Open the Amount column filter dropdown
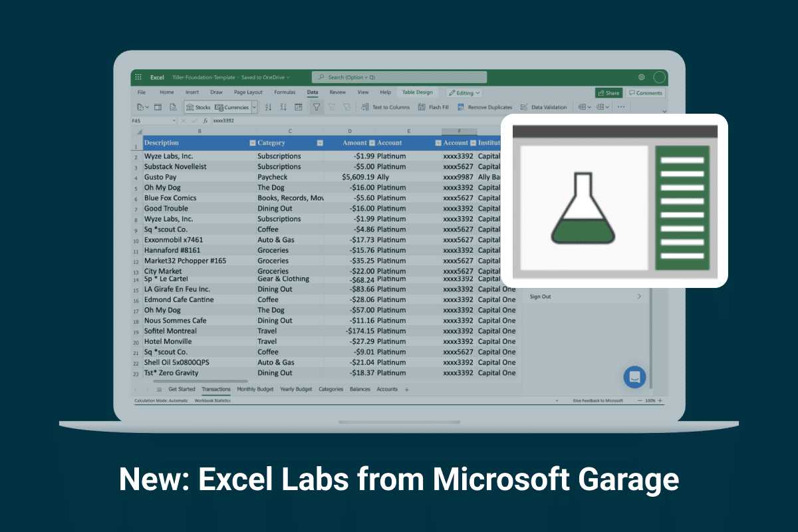The height and width of the screenshot is (532, 798). click(372, 143)
